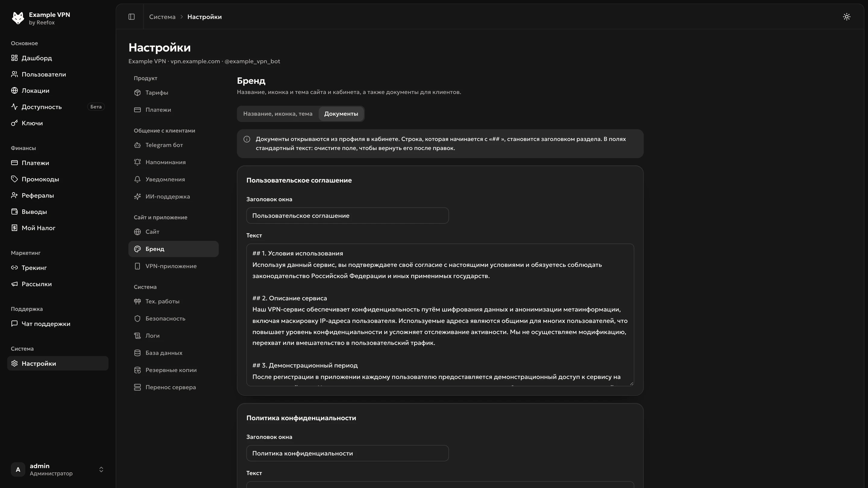This screenshot has height=488, width=868.
Task: Toggle light theme with the sun icon
Action: [x=846, y=17]
